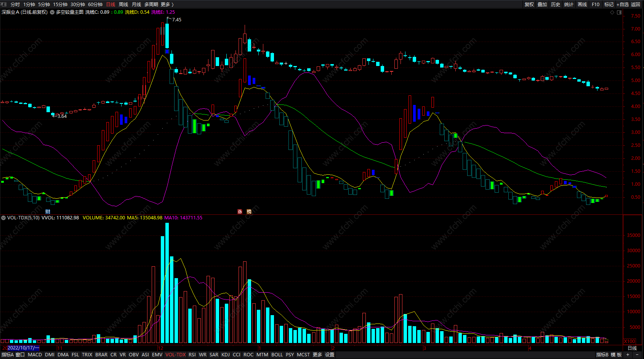
Task: Select the 1分钟 period
Action: (29, 5)
